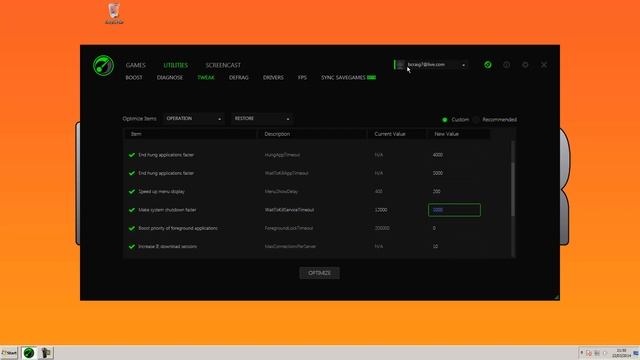Open the DEFRAG sub-tab

tap(239, 78)
